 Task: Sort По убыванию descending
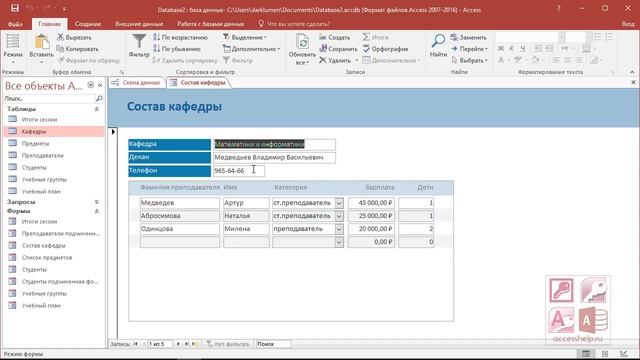(177, 49)
